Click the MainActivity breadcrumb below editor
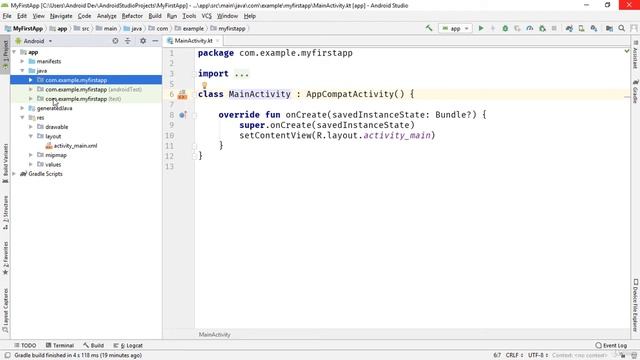Image resolution: width=640 pixels, height=360 pixels. [x=214, y=334]
